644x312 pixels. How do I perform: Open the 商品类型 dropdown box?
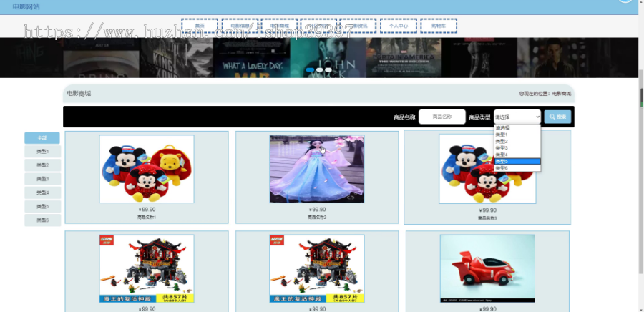[517, 117]
